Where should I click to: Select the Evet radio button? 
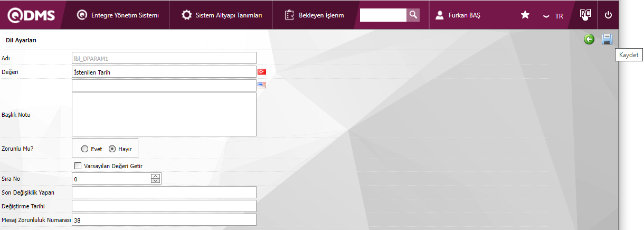[84, 149]
